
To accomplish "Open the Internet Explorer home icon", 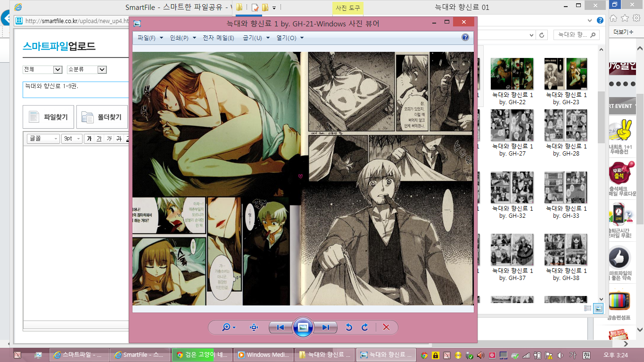I will [614, 18].
